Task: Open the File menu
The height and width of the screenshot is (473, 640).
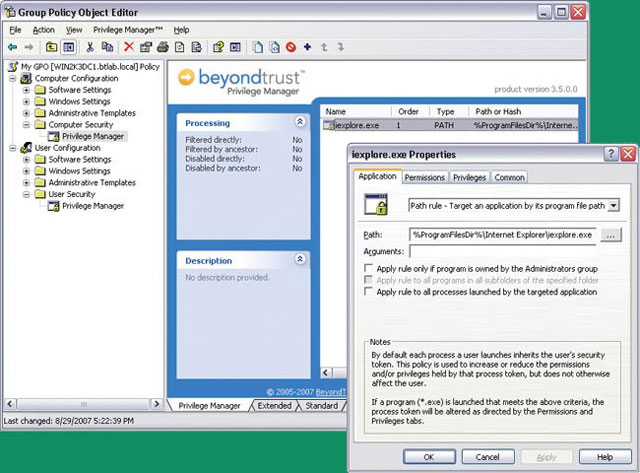Action: tap(15, 30)
